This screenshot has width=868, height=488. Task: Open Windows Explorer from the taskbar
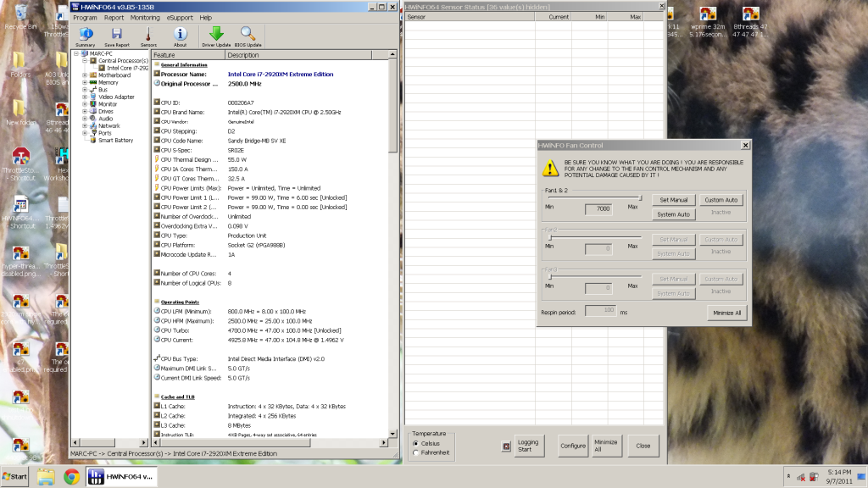[x=46, y=476]
